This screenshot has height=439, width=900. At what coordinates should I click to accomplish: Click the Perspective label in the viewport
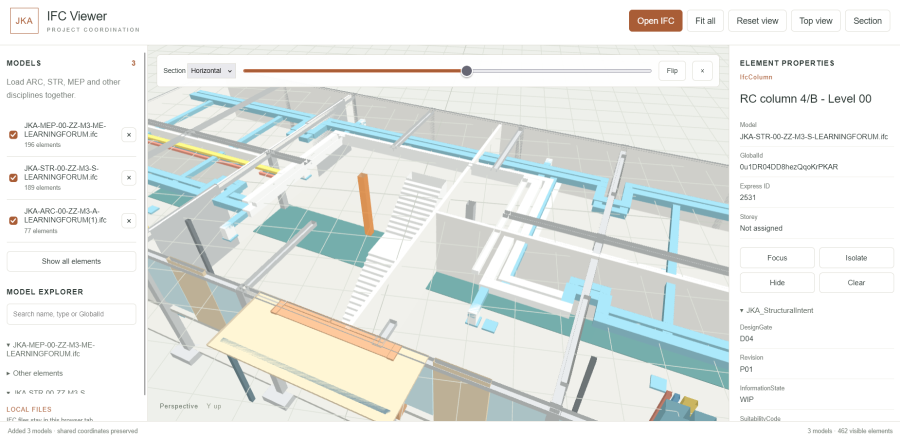[179, 406]
